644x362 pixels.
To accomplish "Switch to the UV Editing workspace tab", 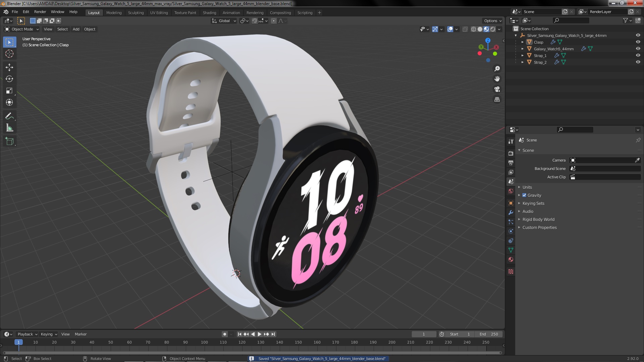I will pyautogui.click(x=159, y=13).
